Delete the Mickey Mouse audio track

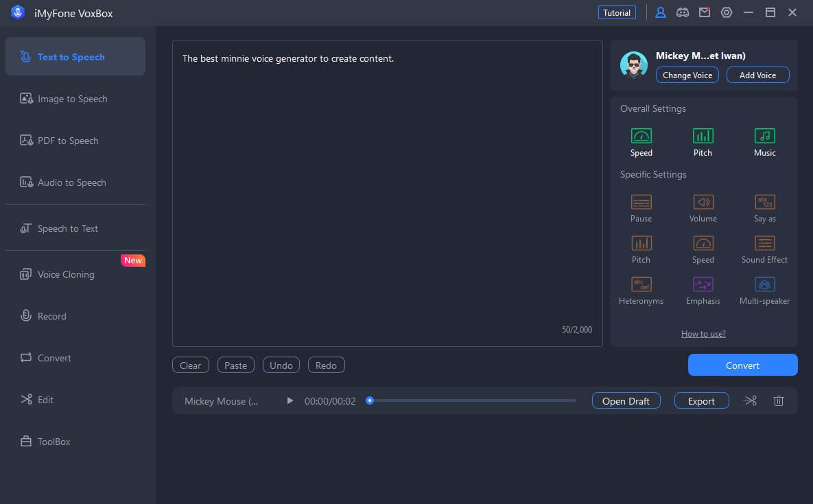tap(778, 401)
